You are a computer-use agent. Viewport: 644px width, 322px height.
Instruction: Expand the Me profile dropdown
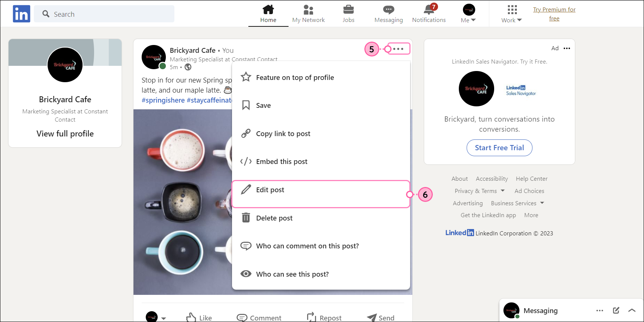[x=468, y=14]
